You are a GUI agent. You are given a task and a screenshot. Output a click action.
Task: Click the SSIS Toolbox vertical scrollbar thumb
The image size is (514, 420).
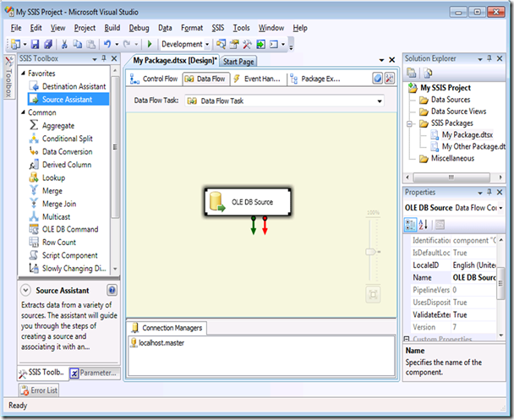point(115,147)
